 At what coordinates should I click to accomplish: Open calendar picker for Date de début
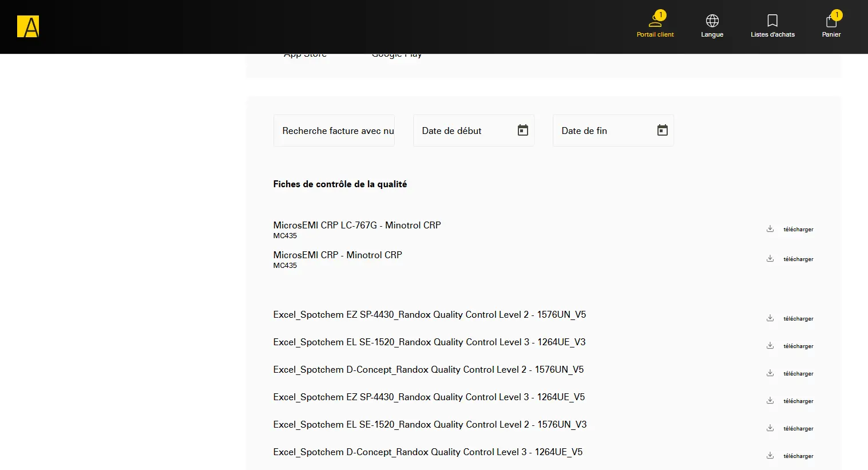coord(523,131)
